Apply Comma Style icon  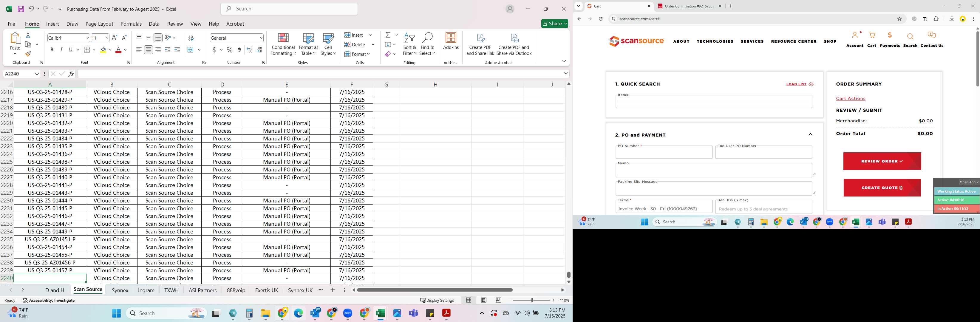point(239,50)
